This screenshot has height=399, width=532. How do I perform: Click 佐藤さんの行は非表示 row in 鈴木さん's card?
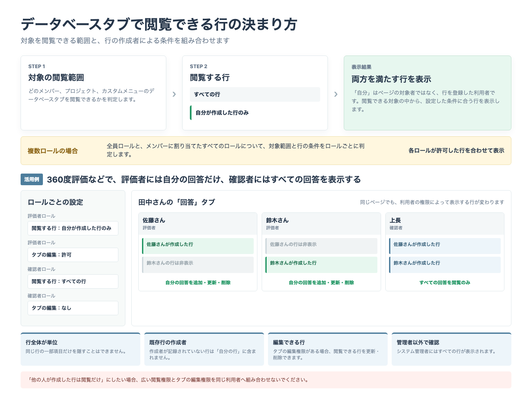321,246
